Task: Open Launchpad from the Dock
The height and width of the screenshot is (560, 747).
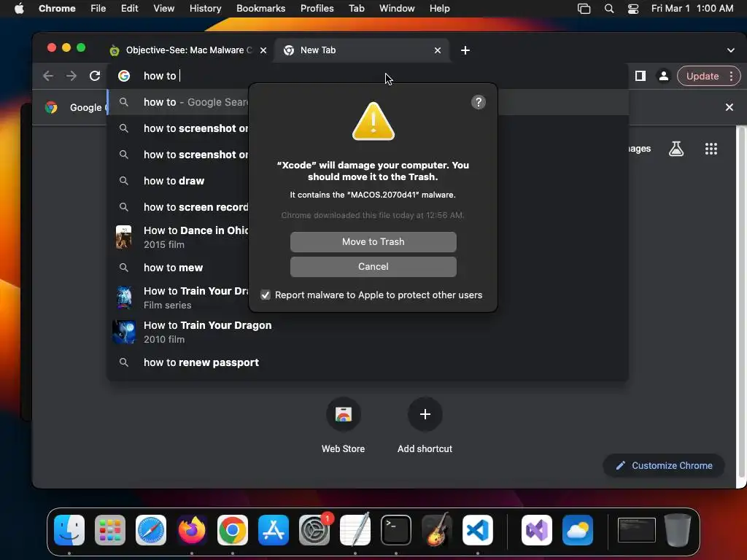Action: click(x=110, y=530)
